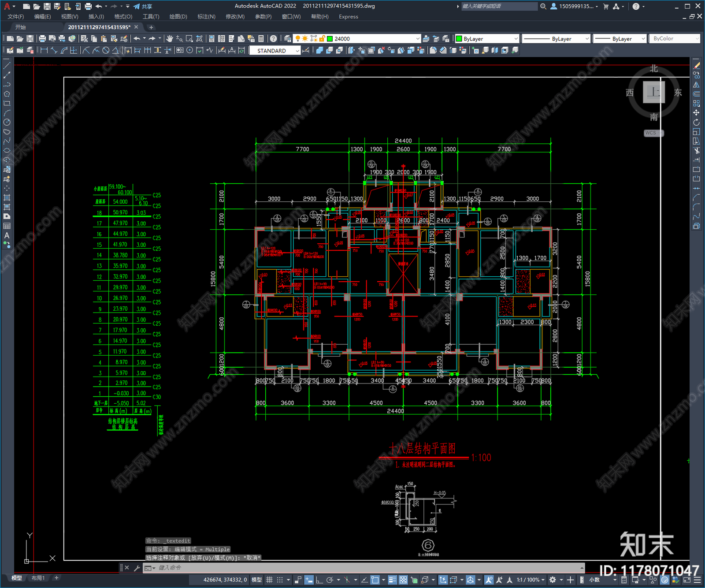Toggle transparency display in status bar

click(403, 580)
